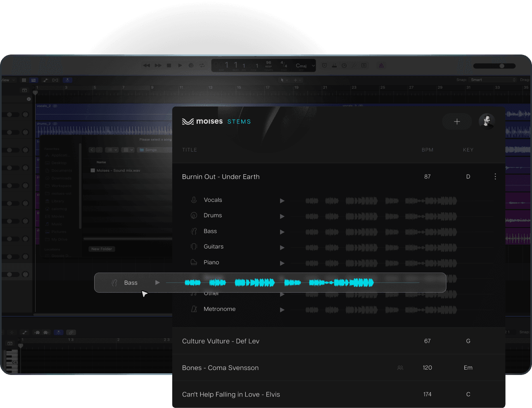The height and width of the screenshot is (408, 532).
Task: Click the Drums stem icon
Action: 194,216
